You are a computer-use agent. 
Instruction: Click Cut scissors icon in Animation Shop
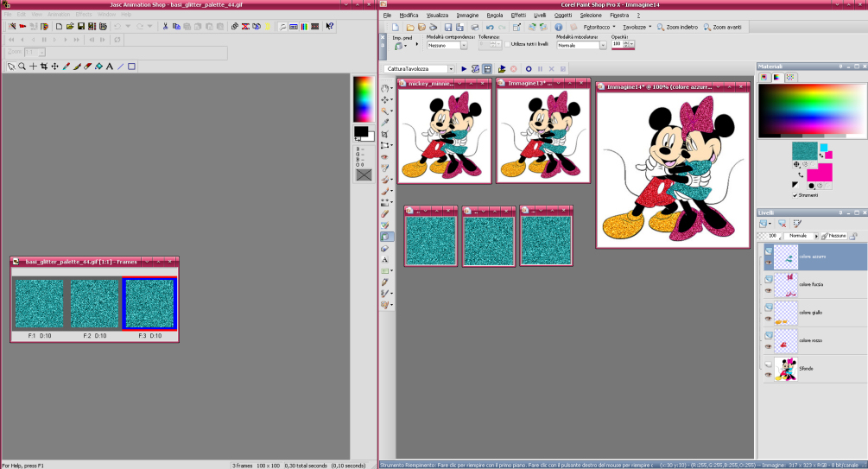pos(165,26)
